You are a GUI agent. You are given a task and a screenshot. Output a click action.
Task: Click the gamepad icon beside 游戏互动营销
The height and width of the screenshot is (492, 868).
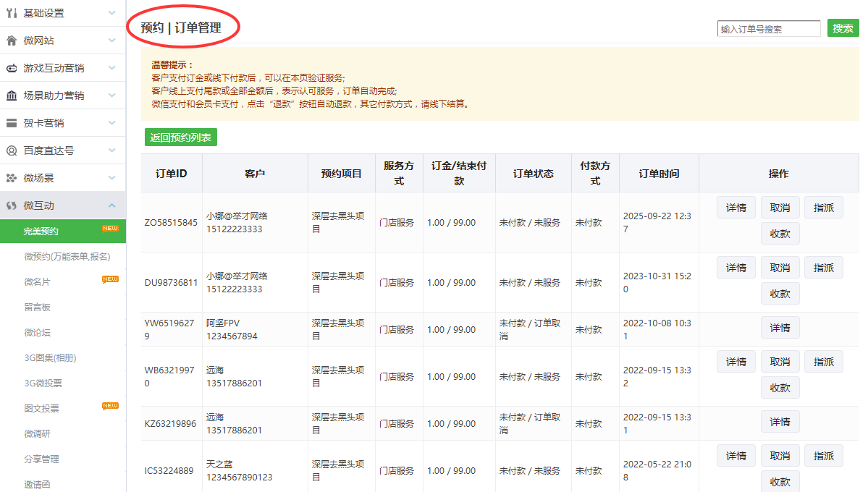point(12,68)
